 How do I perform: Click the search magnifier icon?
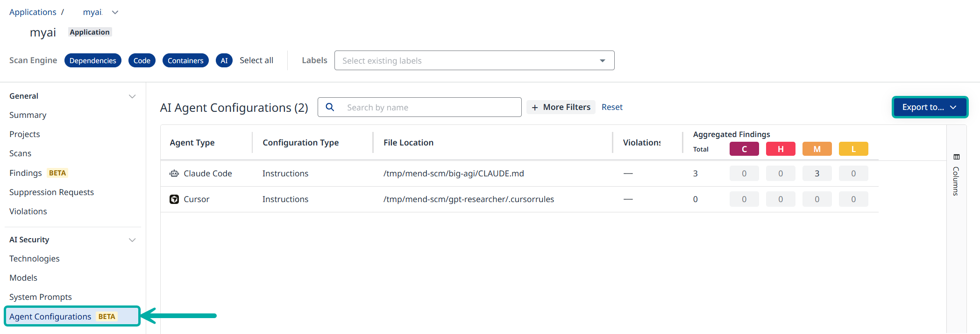[330, 107]
